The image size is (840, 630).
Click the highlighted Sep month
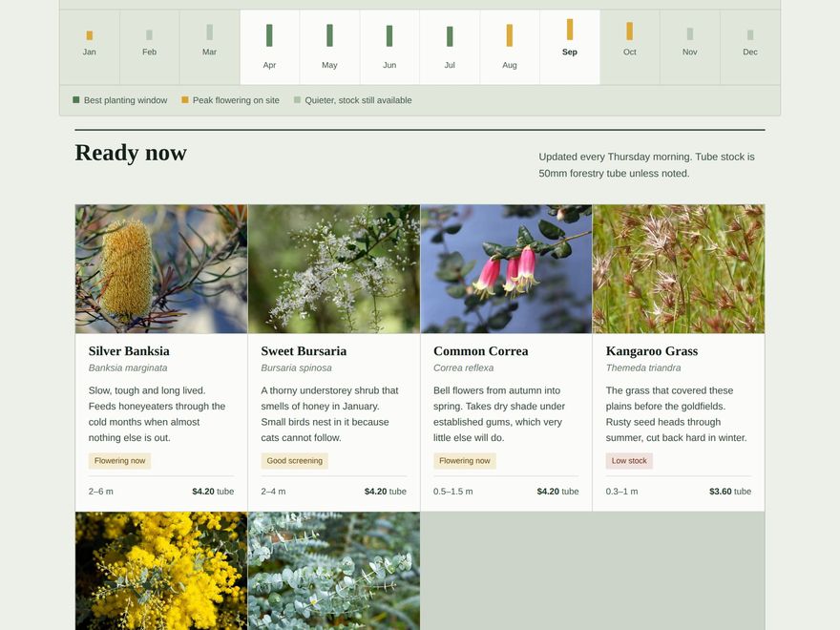[x=570, y=47]
